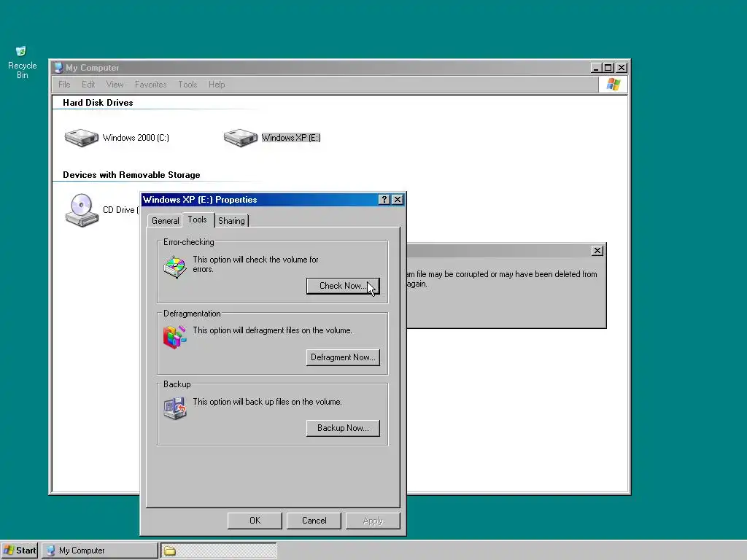Click the help question mark button in Properties

pos(384,200)
